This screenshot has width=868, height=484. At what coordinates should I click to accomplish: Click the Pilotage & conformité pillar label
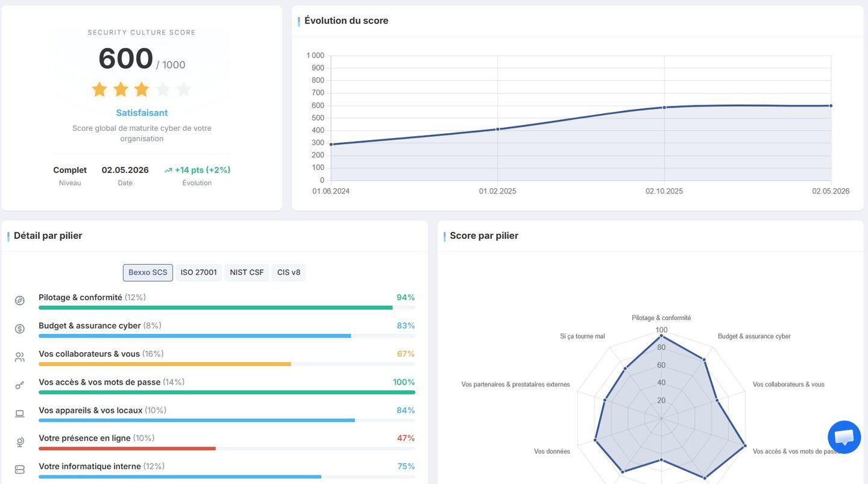80,297
